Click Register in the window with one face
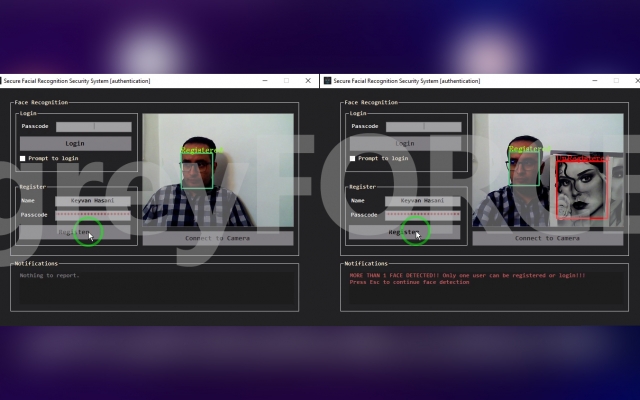 click(x=75, y=232)
